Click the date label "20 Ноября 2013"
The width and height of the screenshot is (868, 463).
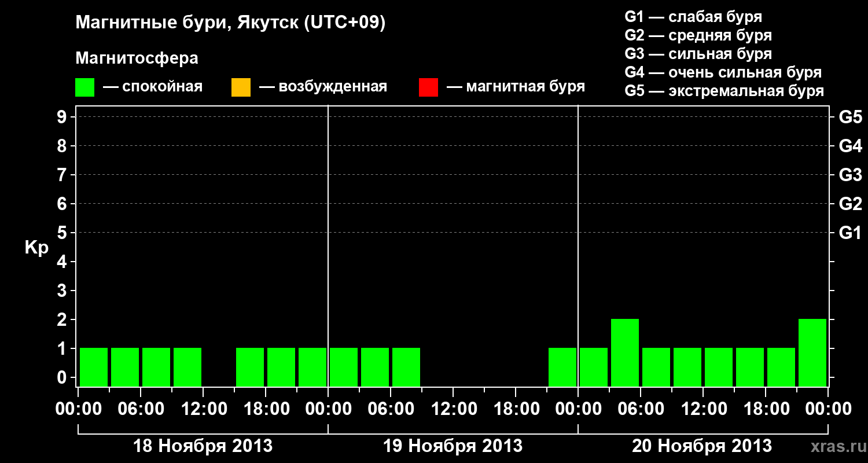point(702,446)
